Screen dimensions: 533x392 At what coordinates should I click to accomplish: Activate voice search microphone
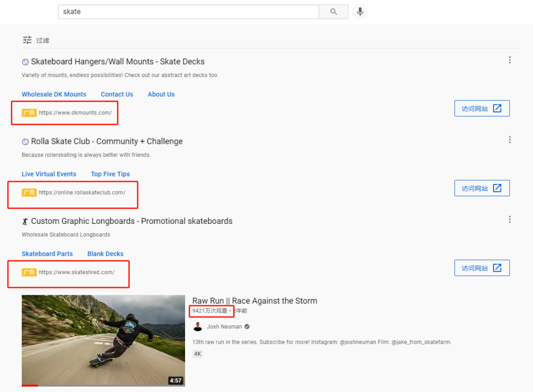point(360,12)
